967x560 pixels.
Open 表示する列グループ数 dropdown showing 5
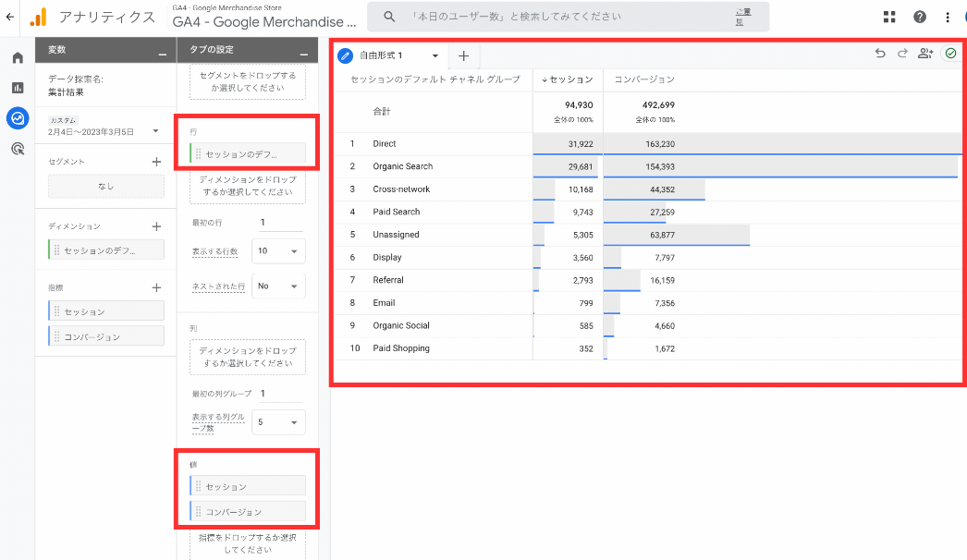278,422
